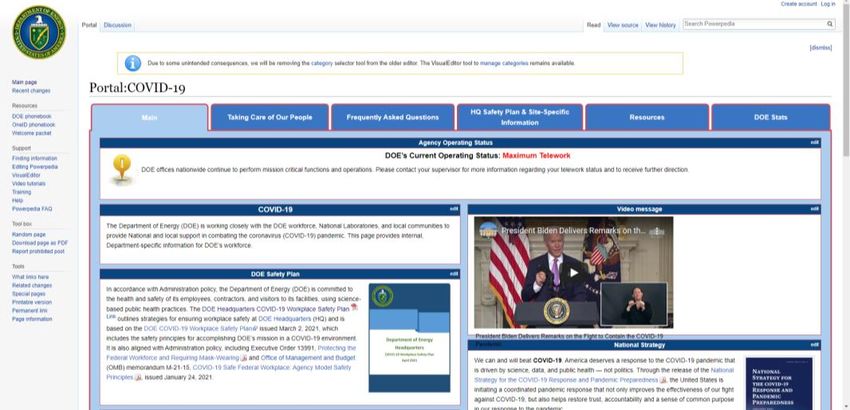850x410 pixels.
Task: Click Create account link
Action: 799,4
